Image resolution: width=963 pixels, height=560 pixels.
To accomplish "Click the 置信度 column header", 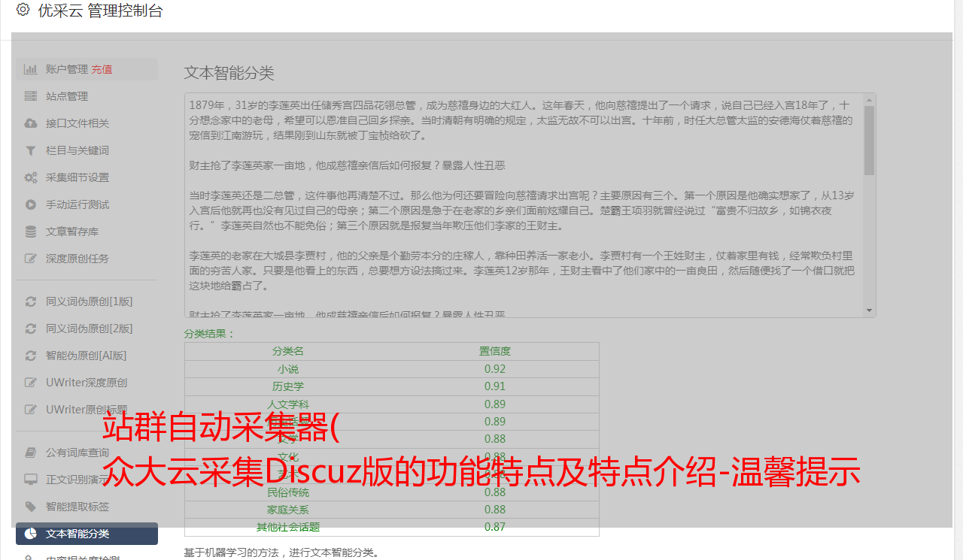I will 495,351.
